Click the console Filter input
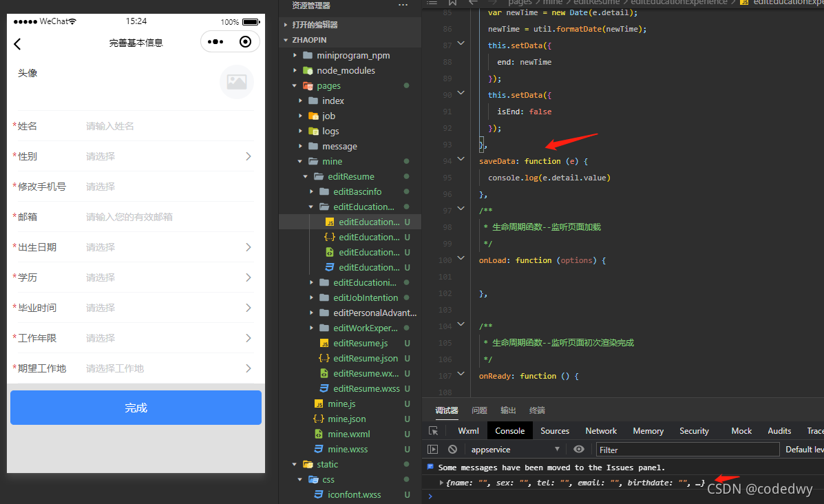 point(688,450)
